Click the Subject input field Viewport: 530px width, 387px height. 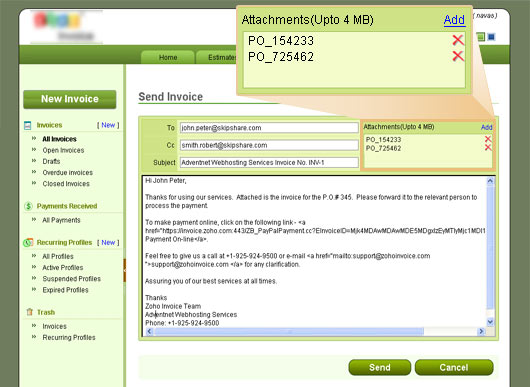coord(269,163)
